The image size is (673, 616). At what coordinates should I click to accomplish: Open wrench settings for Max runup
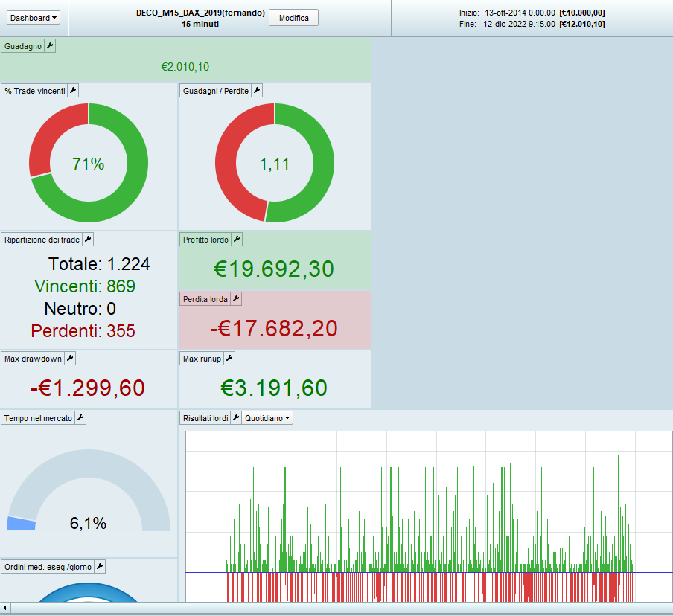pyautogui.click(x=229, y=358)
